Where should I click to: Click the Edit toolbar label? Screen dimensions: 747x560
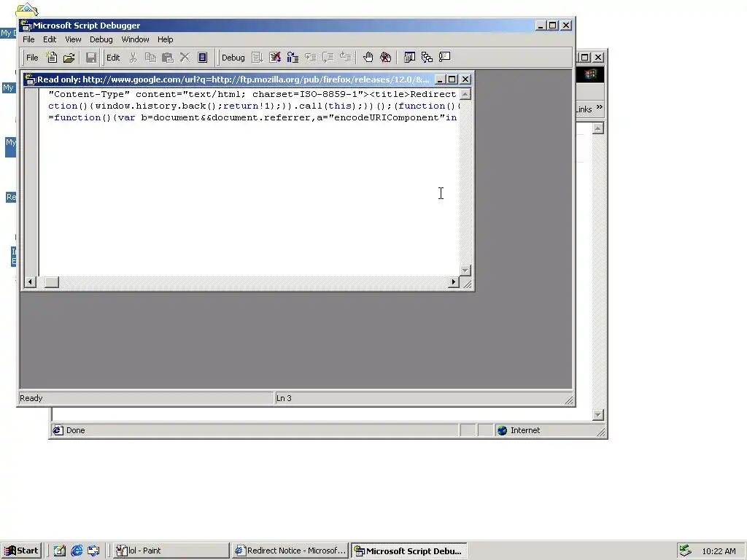(x=113, y=58)
